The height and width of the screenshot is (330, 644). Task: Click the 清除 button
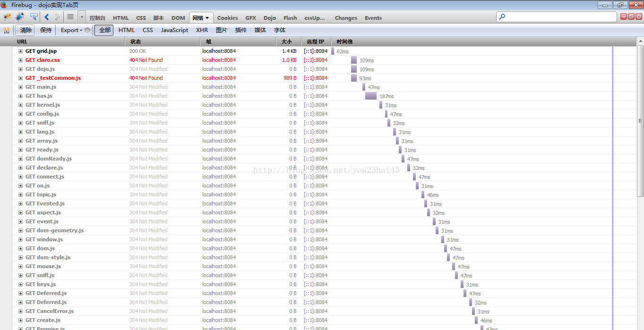pyautogui.click(x=26, y=30)
